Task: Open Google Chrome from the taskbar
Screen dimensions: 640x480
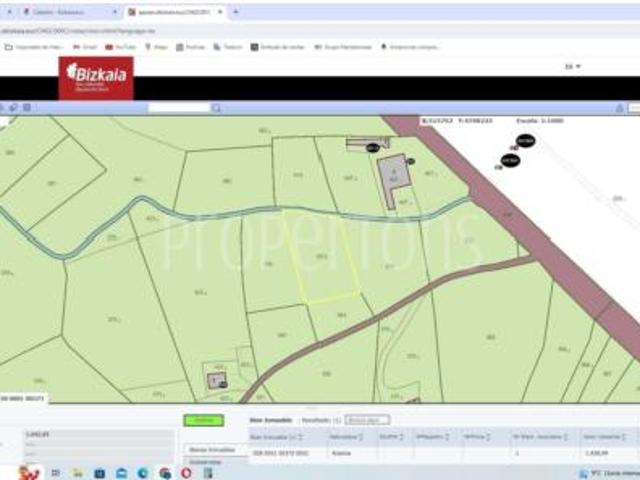Action: click(165, 473)
